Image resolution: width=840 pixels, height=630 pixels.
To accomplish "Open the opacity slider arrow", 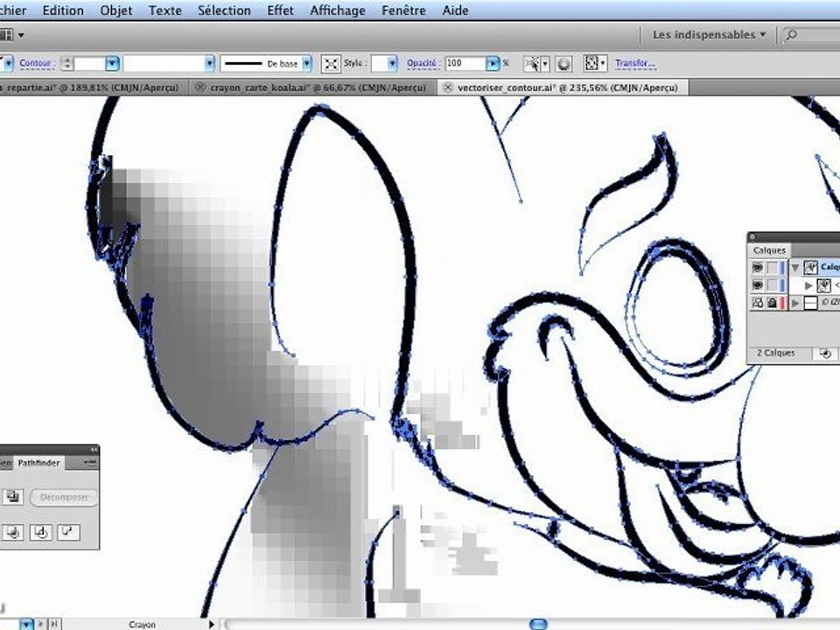I will [493, 63].
